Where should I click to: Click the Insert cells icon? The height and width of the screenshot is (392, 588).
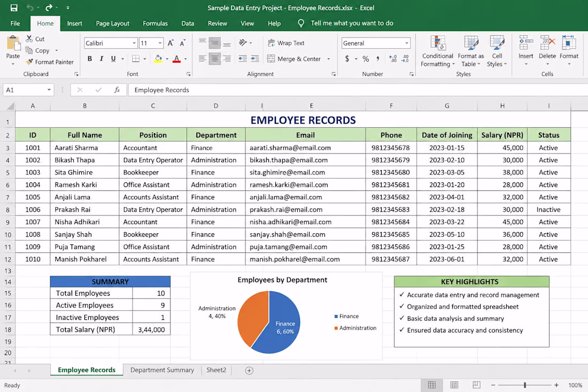tap(526, 43)
